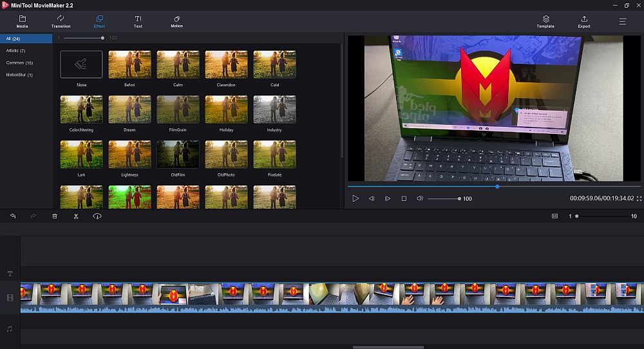This screenshot has height=349, width=644.
Task: Apply the Befori effect
Action: point(130,64)
